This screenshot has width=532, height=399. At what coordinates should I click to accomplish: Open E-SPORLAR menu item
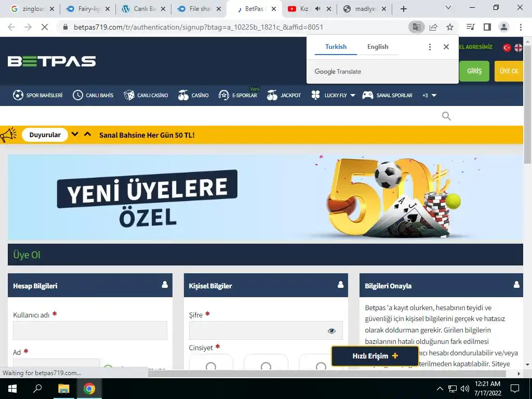point(237,96)
